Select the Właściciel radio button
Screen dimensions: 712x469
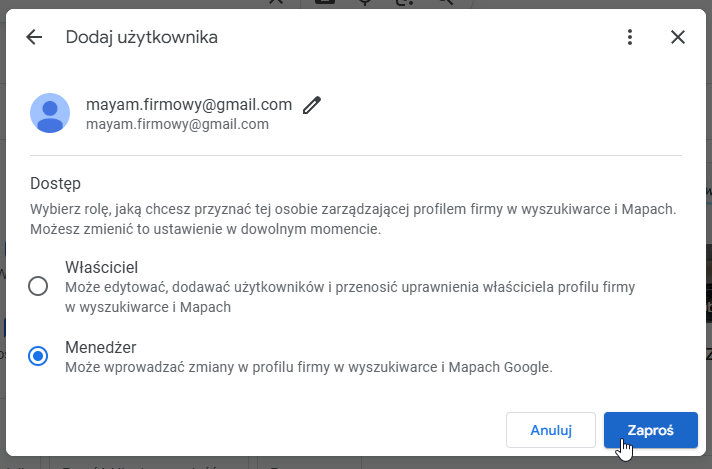[x=38, y=287]
